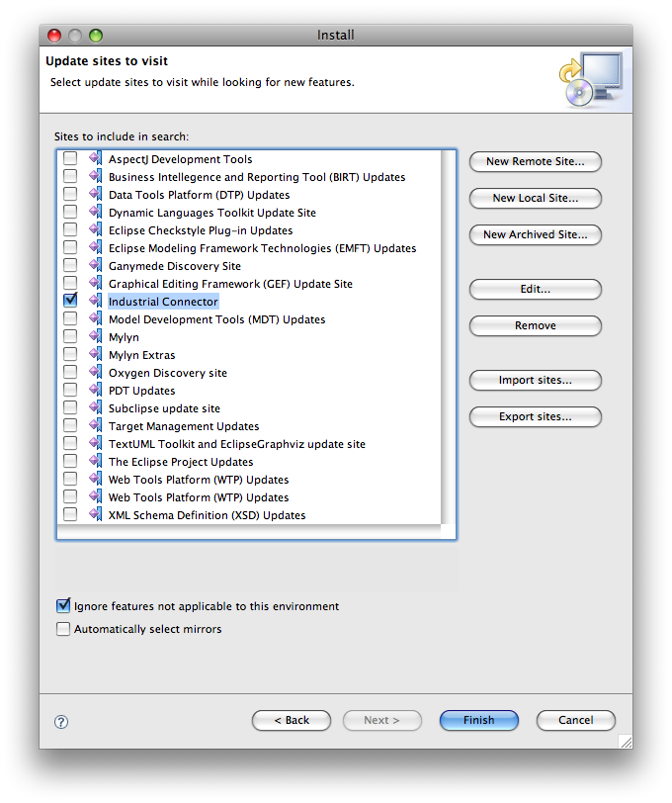Click the Finish button
This screenshot has height=803, width=672.
479,720
